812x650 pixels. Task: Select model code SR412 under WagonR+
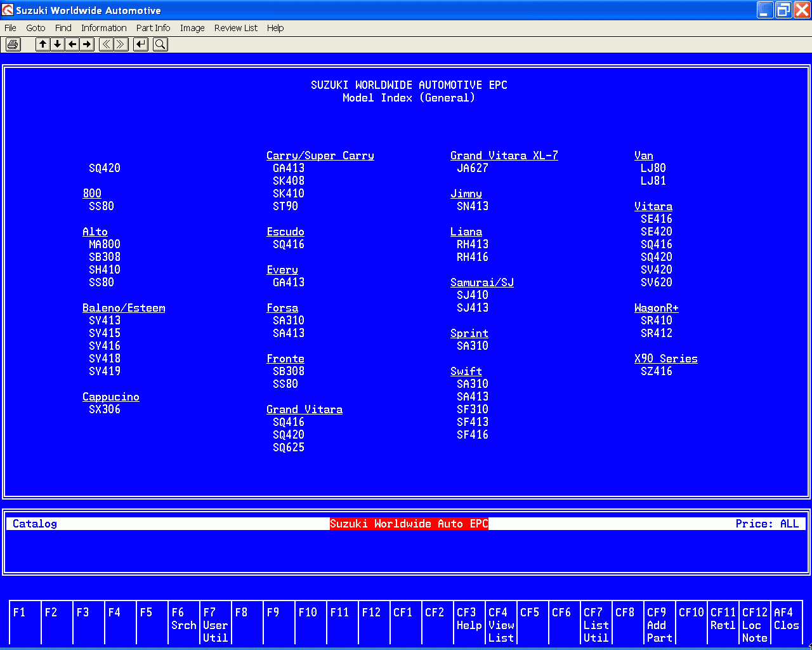[657, 333]
